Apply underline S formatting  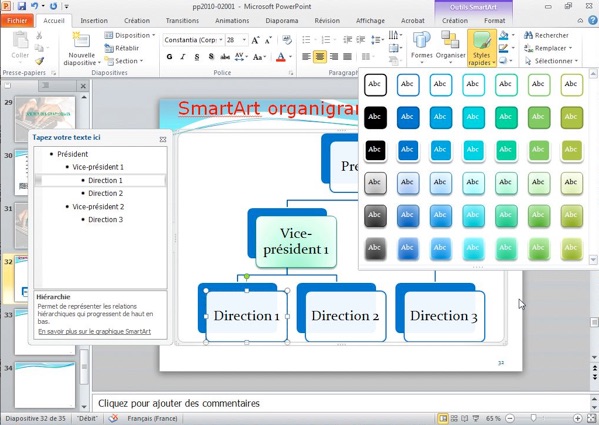(x=197, y=57)
